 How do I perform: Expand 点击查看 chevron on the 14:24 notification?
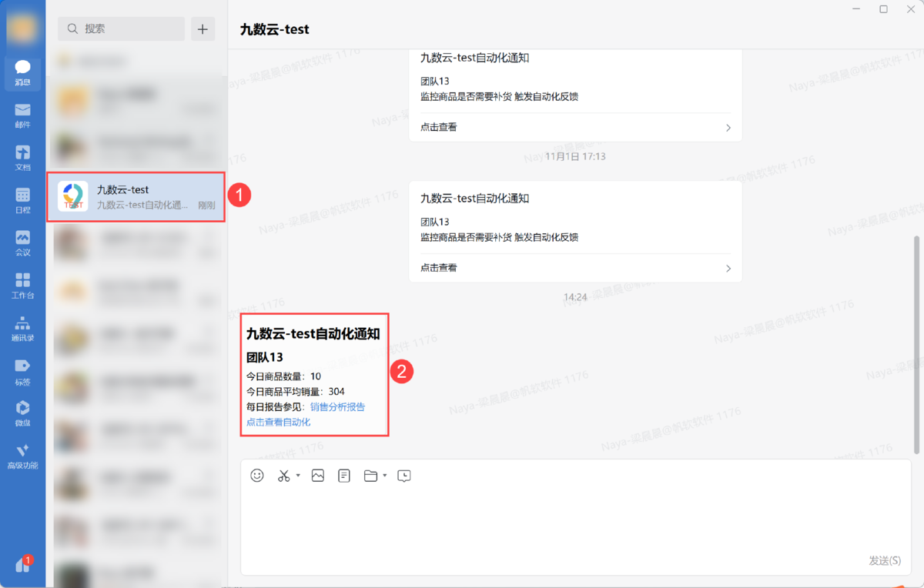[728, 268]
